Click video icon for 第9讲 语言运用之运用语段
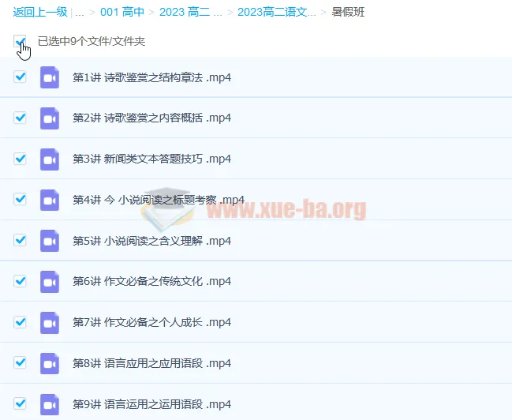The height and width of the screenshot is (420, 512). [x=50, y=404]
